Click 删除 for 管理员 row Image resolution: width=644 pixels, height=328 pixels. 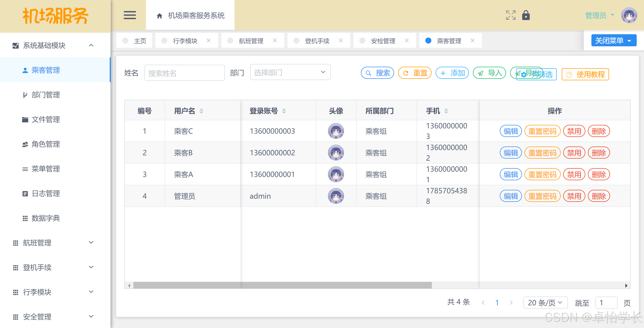click(x=599, y=196)
